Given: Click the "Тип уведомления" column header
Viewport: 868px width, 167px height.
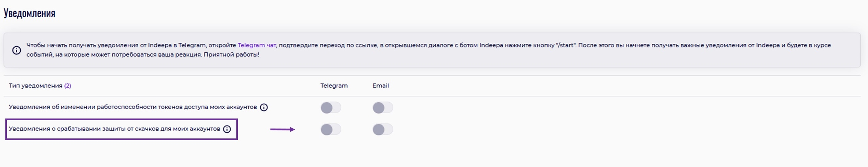Looking at the screenshot, I should coord(35,86).
